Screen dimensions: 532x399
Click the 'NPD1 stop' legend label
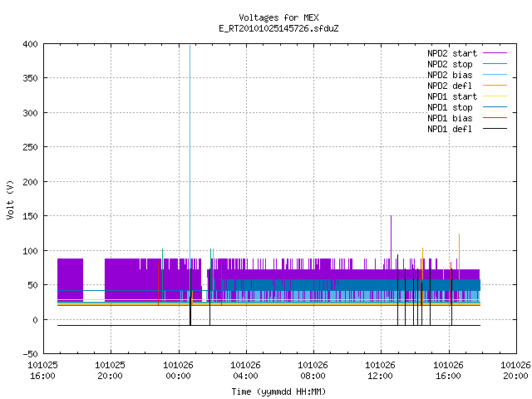point(450,107)
